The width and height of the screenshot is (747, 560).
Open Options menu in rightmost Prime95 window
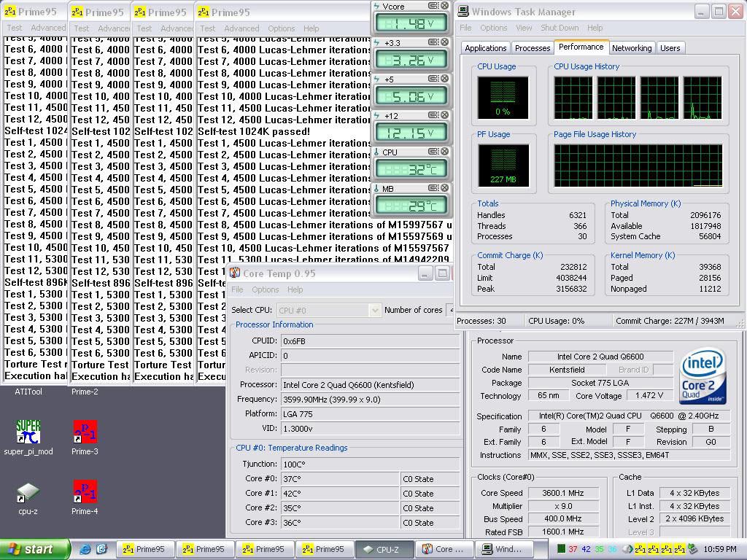281,28
